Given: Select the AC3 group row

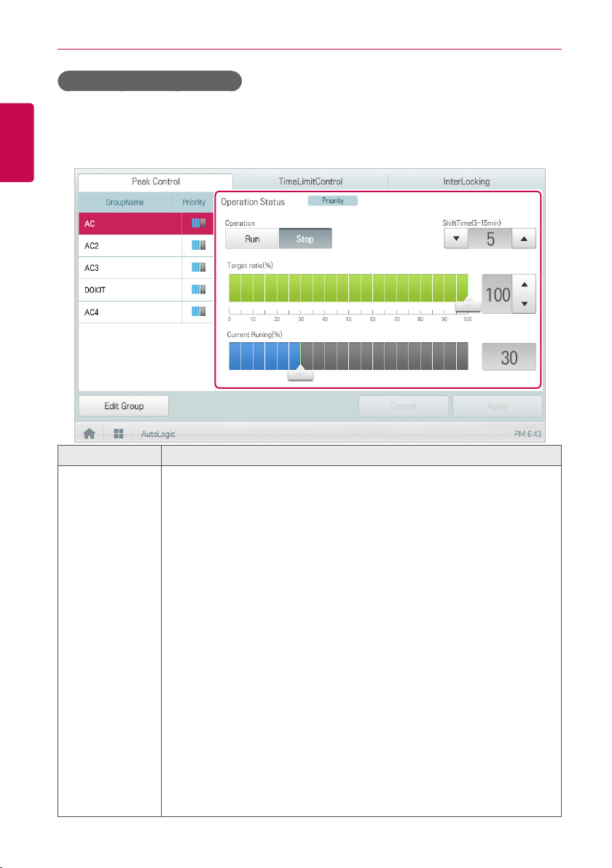Looking at the screenshot, I should point(146,268).
